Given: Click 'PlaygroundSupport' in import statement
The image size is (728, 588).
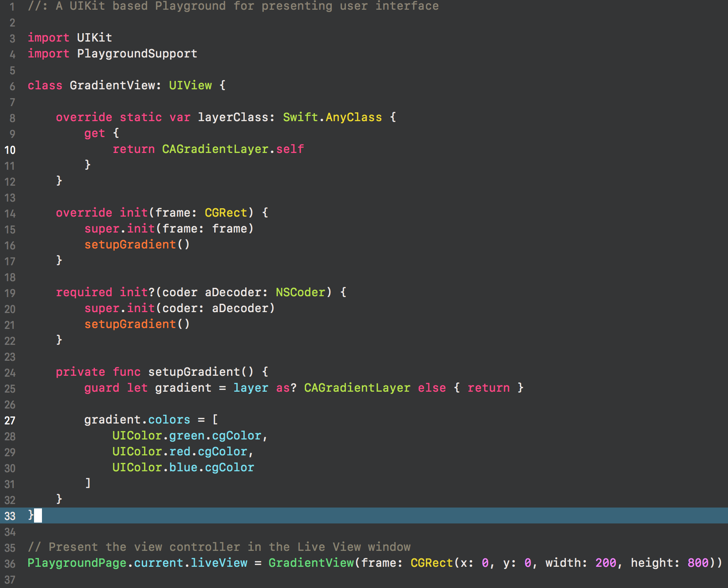Looking at the screenshot, I should click(137, 53).
